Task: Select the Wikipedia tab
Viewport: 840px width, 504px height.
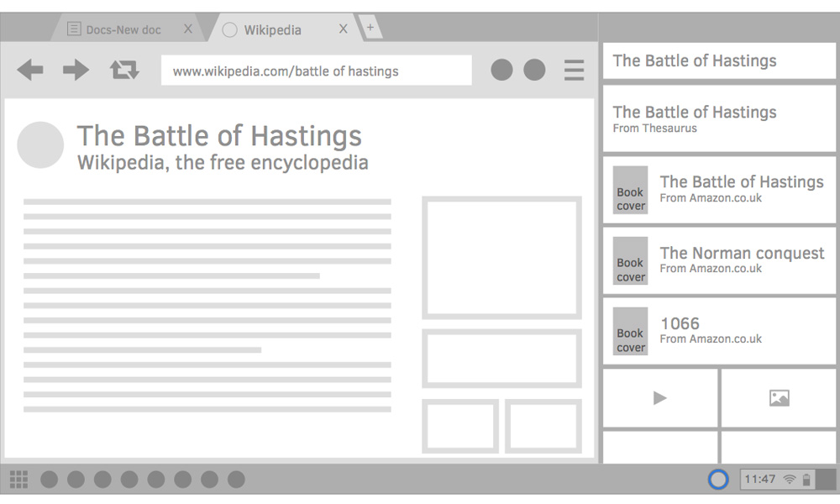Action: [273, 29]
